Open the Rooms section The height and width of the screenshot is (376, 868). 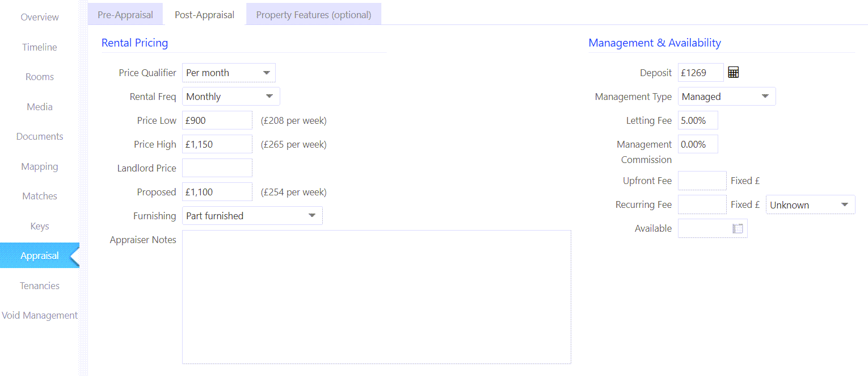pos(40,77)
